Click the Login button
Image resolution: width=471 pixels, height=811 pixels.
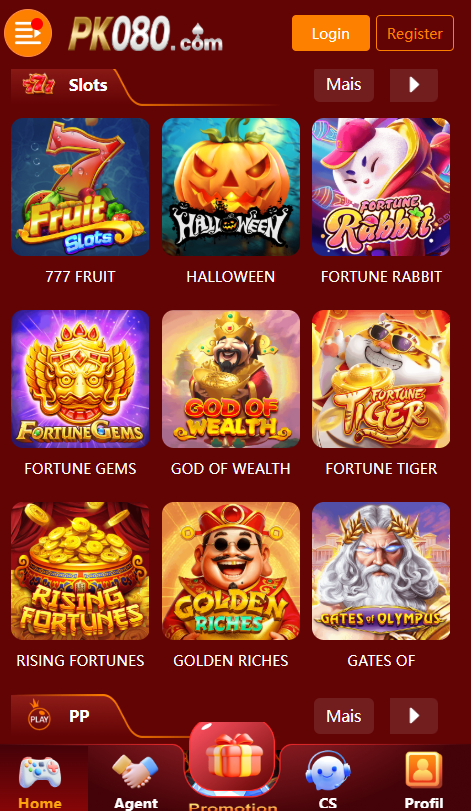331,33
